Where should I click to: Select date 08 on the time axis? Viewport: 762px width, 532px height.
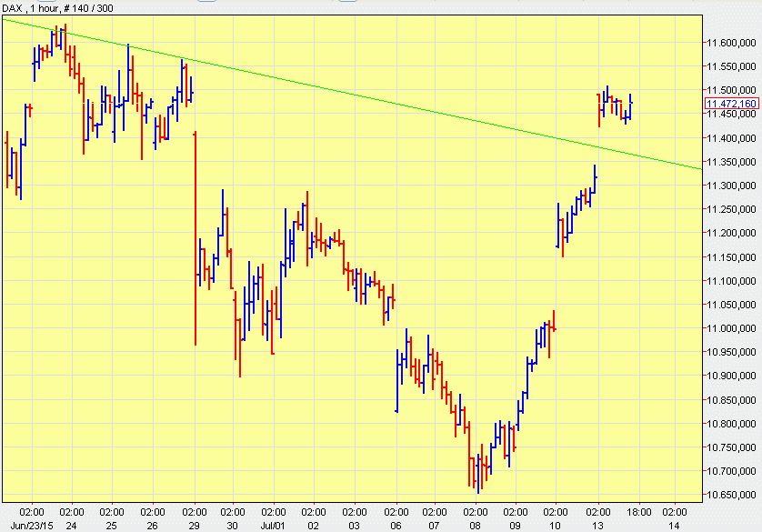[476, 525]
